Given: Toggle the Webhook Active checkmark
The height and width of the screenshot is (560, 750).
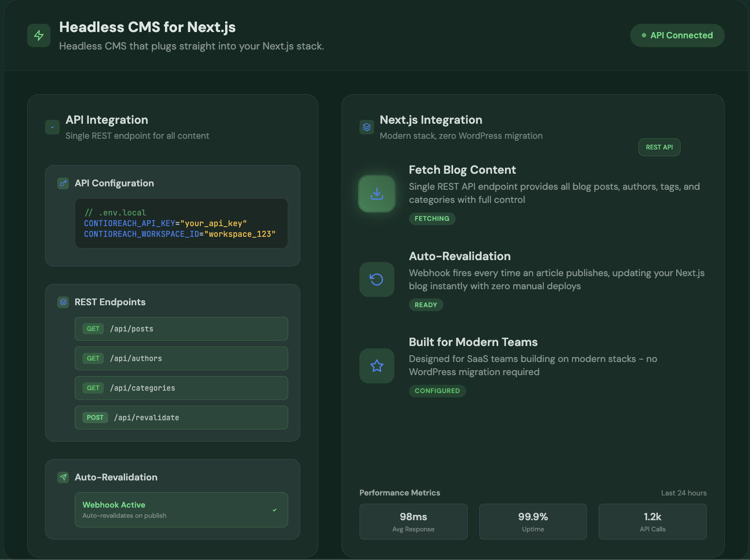Looking at the screenshot, I should point(275,510).
